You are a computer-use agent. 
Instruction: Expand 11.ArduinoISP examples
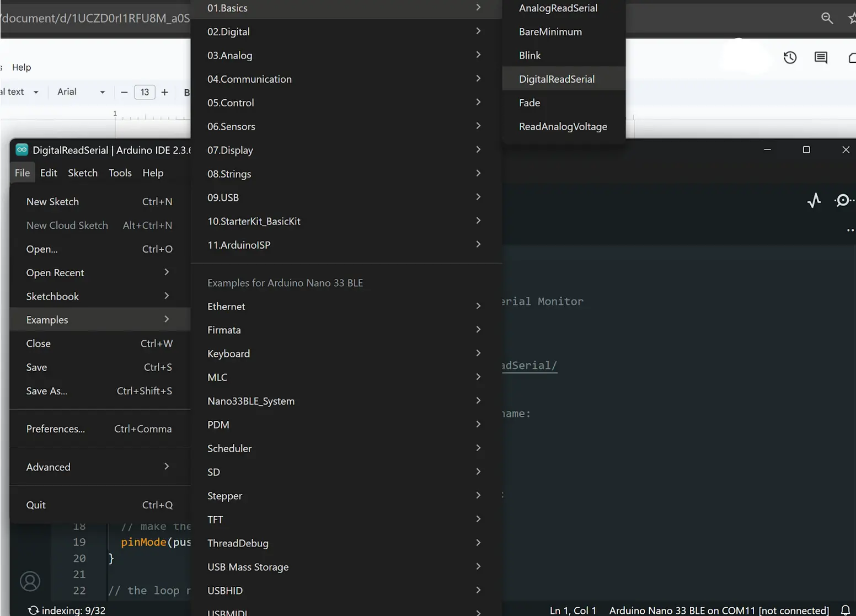click(x=346, y=245)
